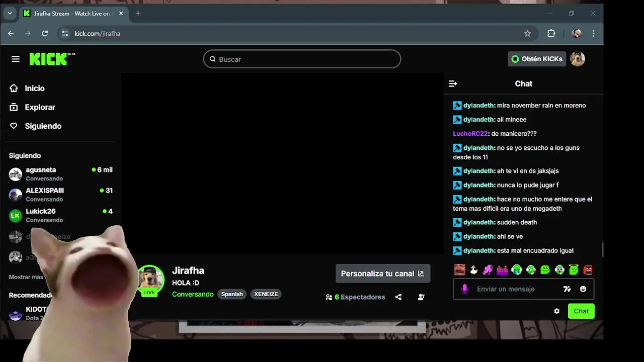Insert the green angel halo emote
This screenshot has width=644, height=362.
pyautogui.click(x=574, y=270)
